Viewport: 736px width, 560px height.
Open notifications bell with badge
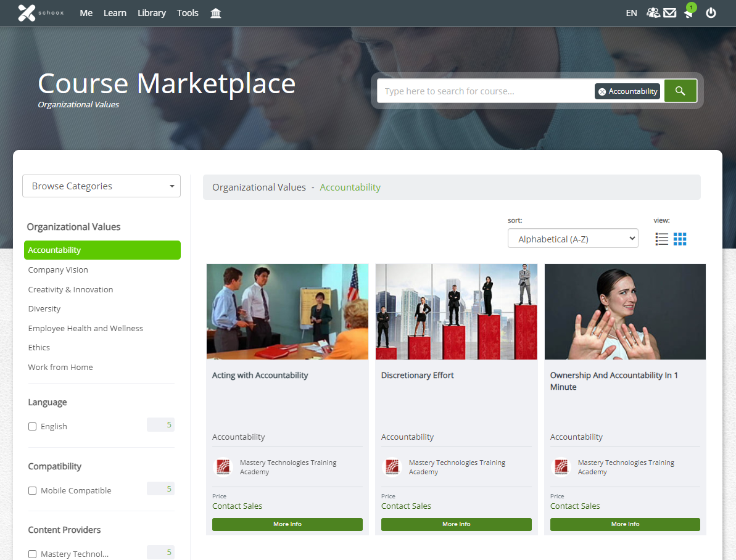click(690, 11)
